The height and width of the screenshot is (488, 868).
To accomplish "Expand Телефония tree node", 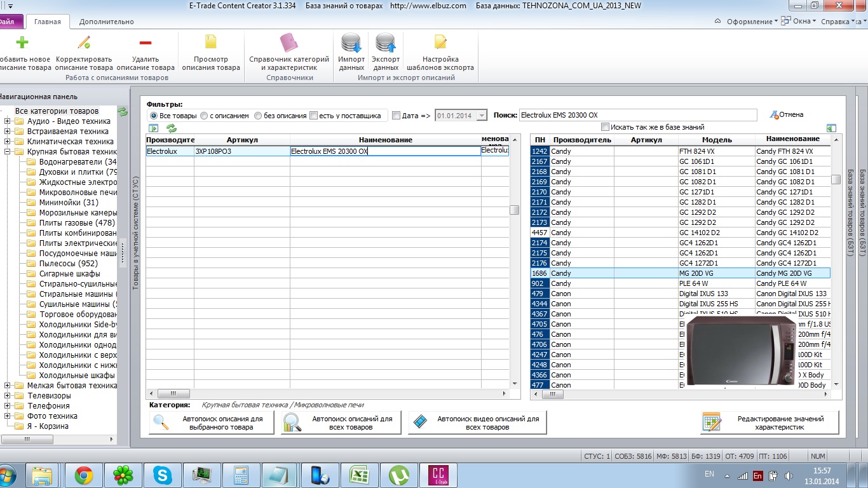I will coord(8,406).
